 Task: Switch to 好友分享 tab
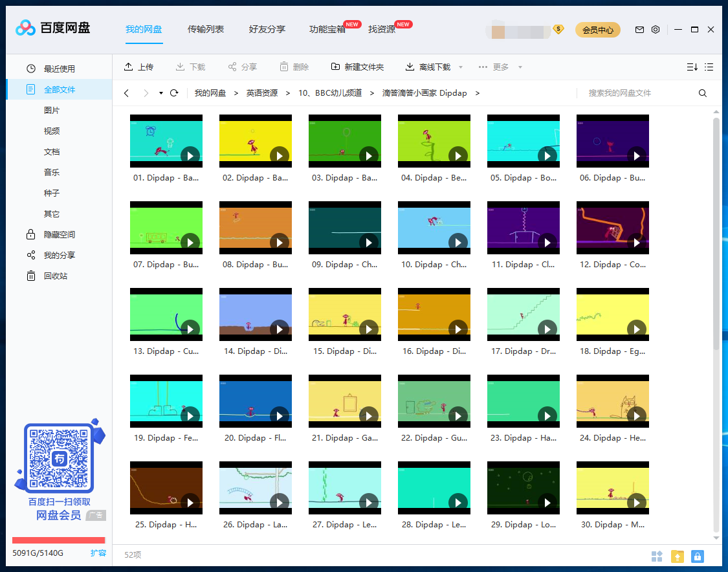[267, 29]
